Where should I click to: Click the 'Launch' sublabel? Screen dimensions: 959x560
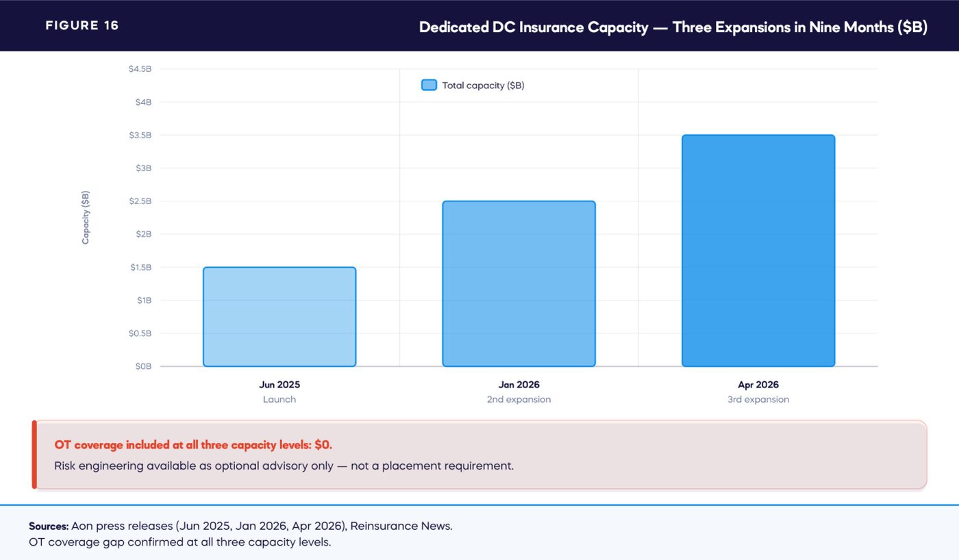tap(279, 399)
